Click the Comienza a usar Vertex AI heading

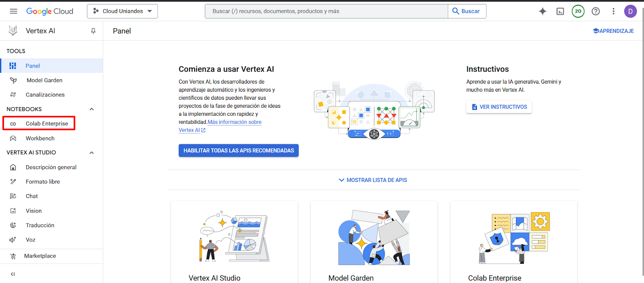pyautogui.click(x=226, y=69)
